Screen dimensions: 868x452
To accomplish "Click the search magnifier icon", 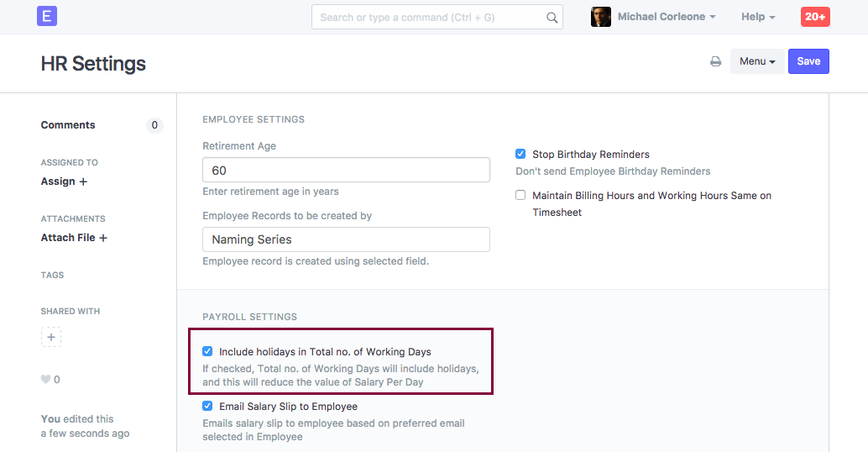I will 552,17.
